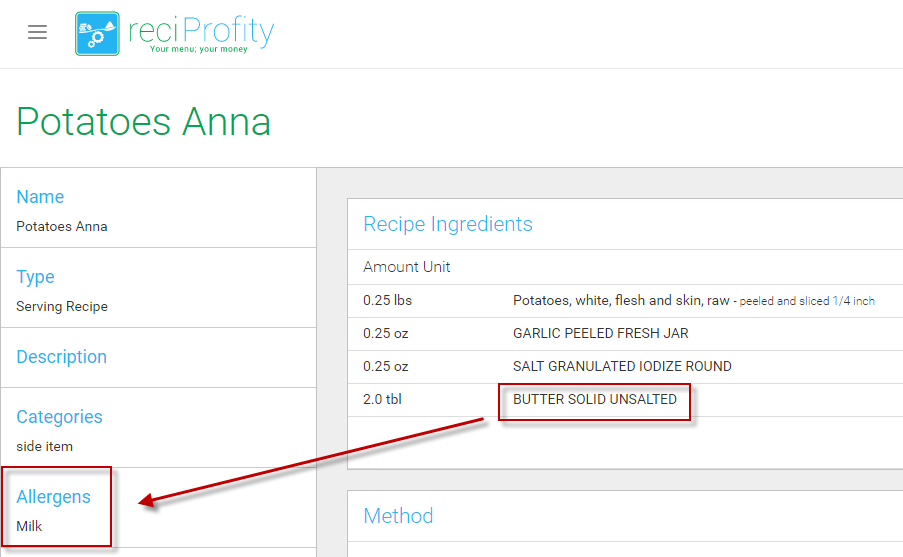Select the Type field label
Image resolution: width=903 pixels, height=557 pixels.
point(35,277)
